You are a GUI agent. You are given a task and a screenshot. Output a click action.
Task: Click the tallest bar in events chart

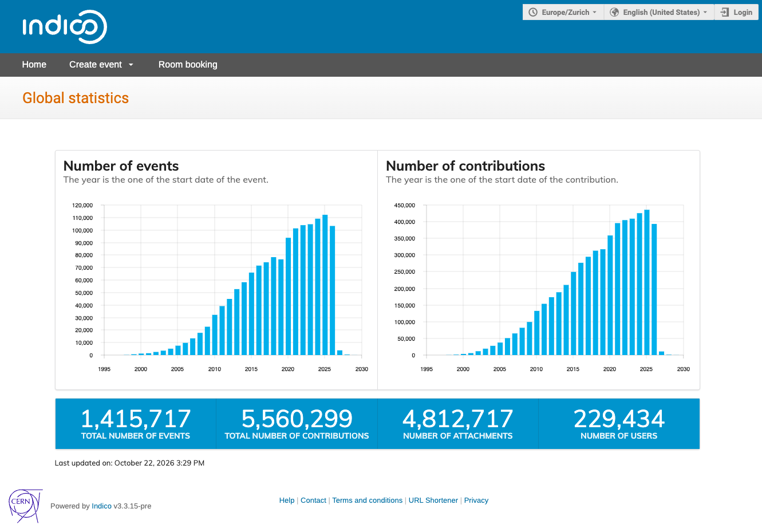[x=325, y=285]
